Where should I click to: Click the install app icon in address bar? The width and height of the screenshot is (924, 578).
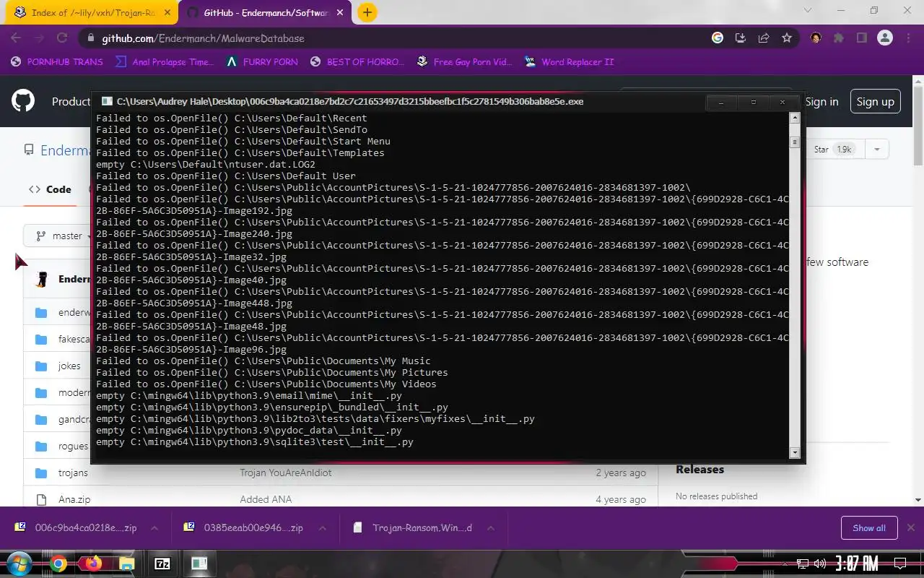point(740,38)
